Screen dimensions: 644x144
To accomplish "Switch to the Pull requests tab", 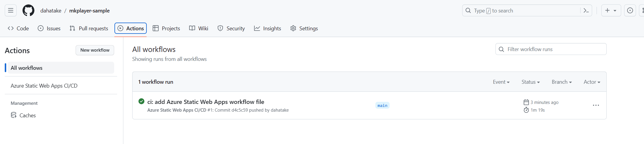I will pos(89,28).
